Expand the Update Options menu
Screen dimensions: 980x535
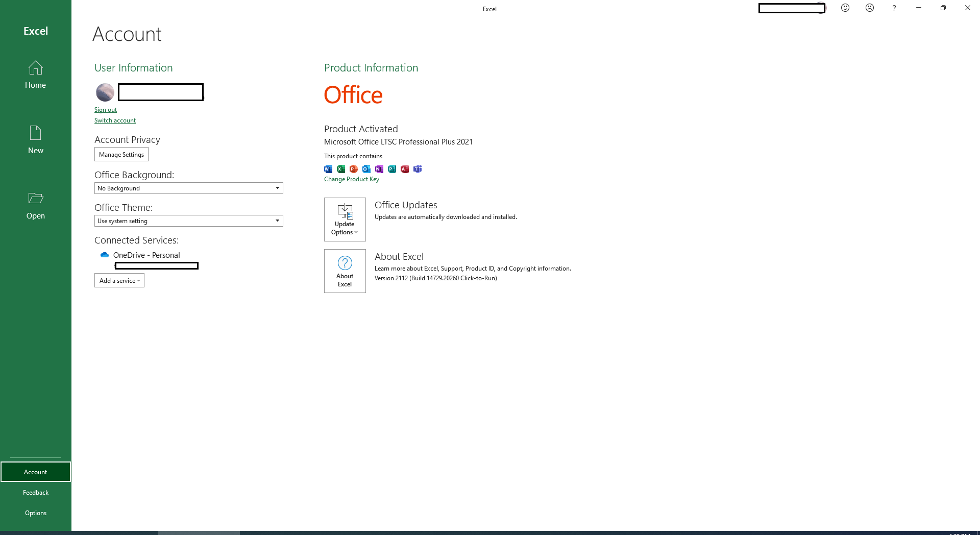point(345,220)
